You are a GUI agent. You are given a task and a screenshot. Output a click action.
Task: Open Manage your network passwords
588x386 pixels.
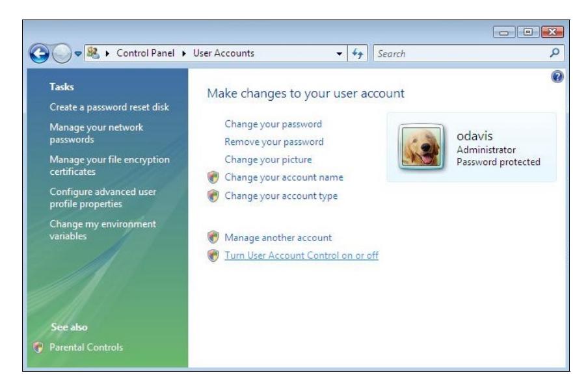coord(96,133)
